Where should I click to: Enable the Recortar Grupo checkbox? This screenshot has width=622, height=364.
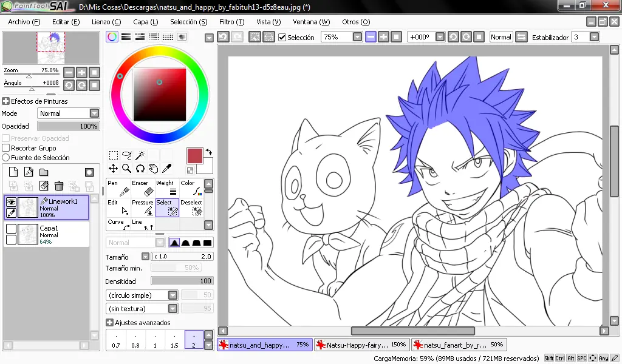pos(6,148)
